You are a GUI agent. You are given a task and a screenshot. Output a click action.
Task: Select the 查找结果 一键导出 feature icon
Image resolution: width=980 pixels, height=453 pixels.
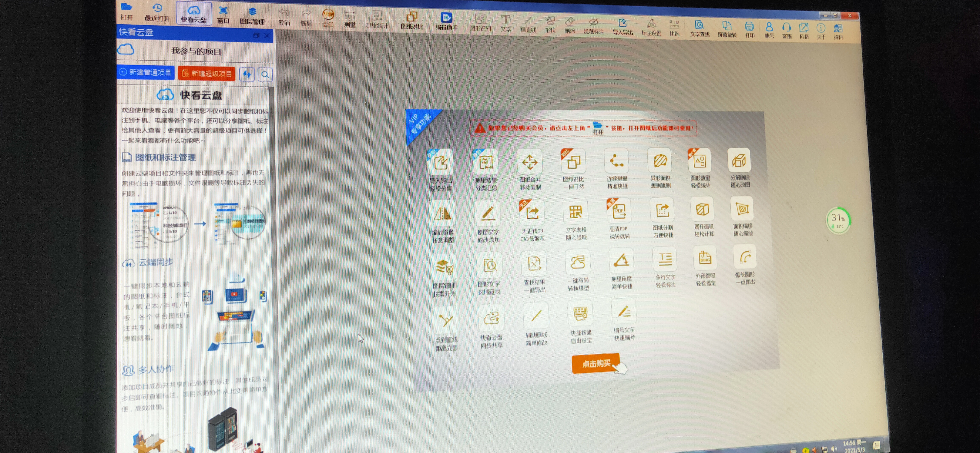coord(534,263)
